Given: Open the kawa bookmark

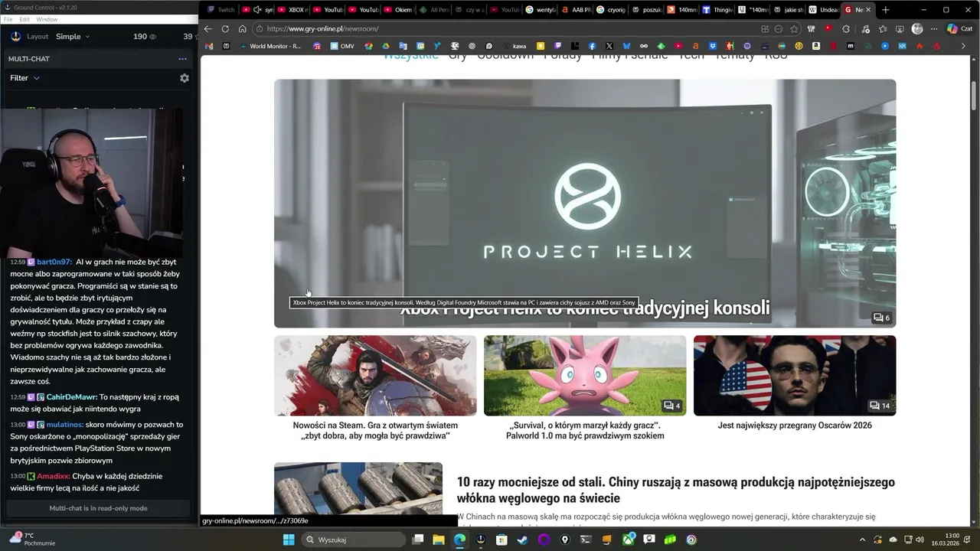Looking at the screenshot, I should (514, 46).
